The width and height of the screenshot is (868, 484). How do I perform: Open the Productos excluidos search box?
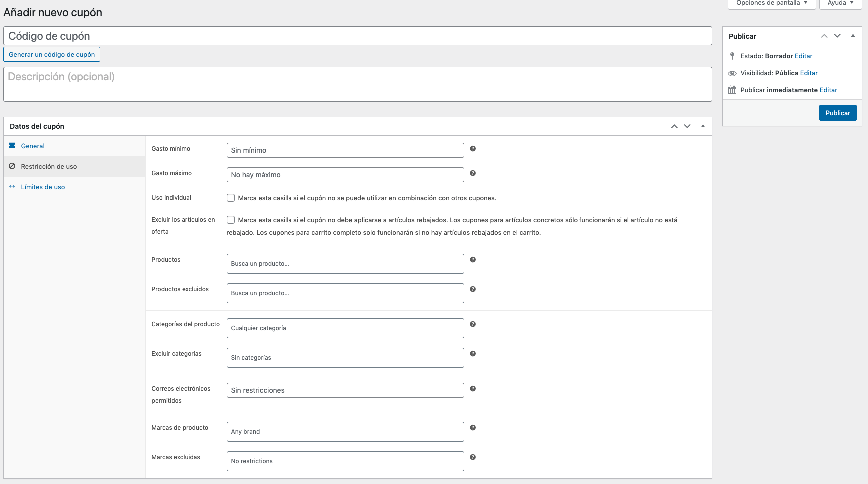pos(345,293)
